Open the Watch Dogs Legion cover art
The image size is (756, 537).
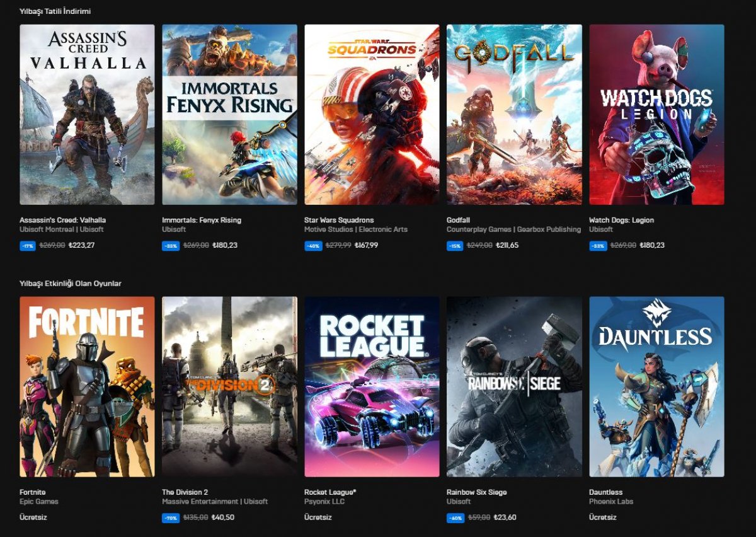tap(656, 115)
